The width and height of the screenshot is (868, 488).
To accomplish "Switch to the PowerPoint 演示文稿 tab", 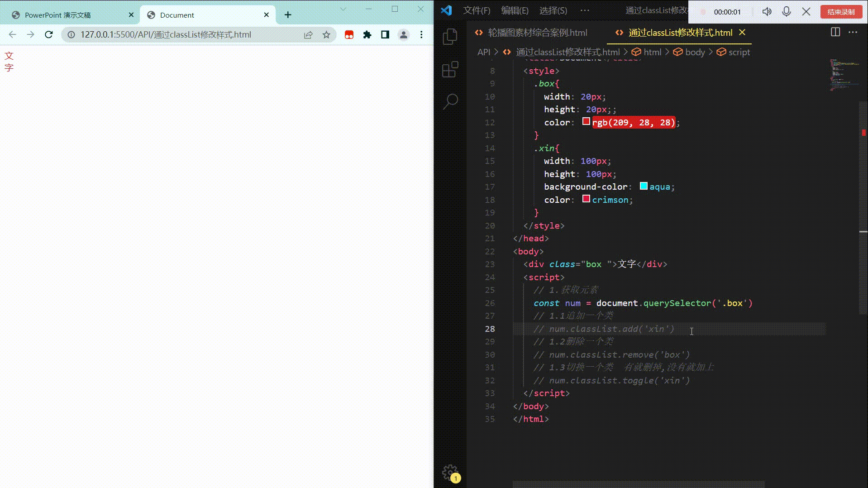I will (72, 15).
